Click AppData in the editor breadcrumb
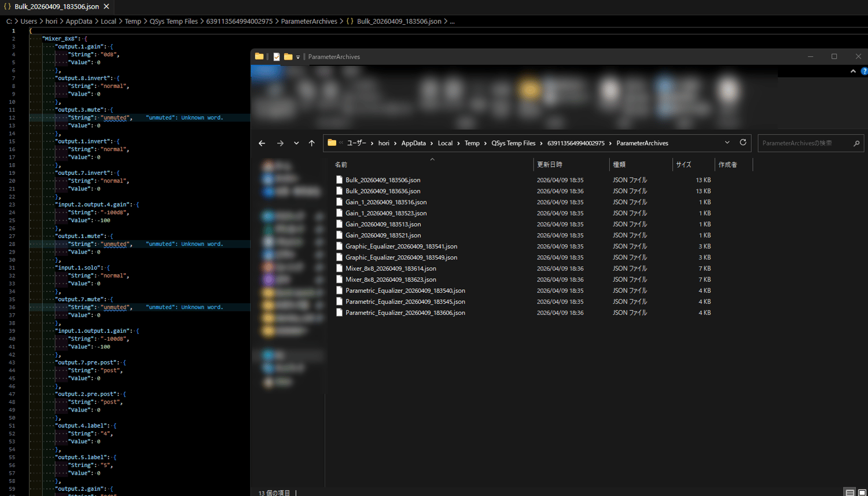 (79, 21)
